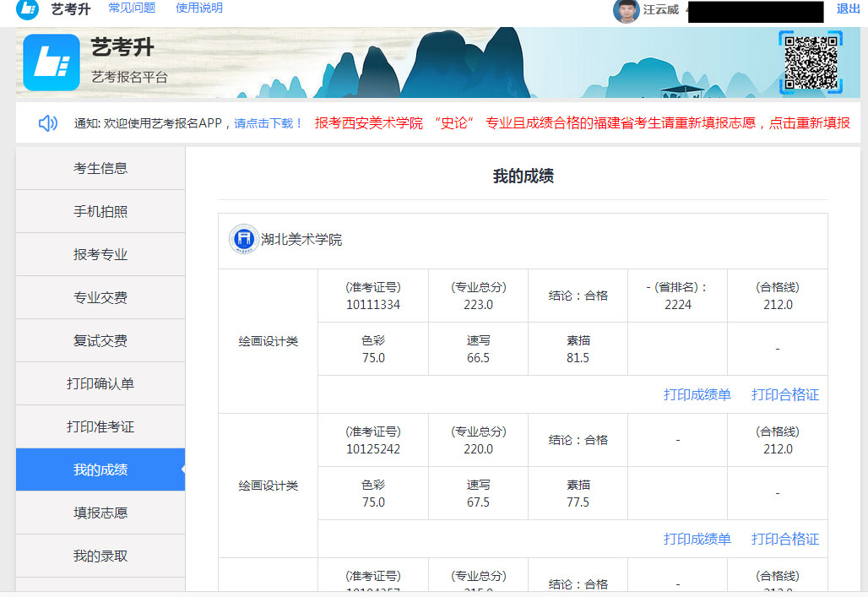Screen dimensions: 868x597
Task: Open 填报志愿 in the sidebar
Action: click(100, 513)
